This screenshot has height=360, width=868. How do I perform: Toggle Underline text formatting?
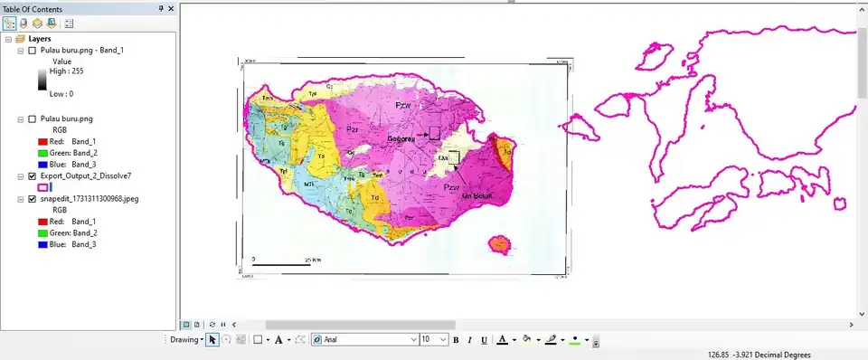[484, 340]
